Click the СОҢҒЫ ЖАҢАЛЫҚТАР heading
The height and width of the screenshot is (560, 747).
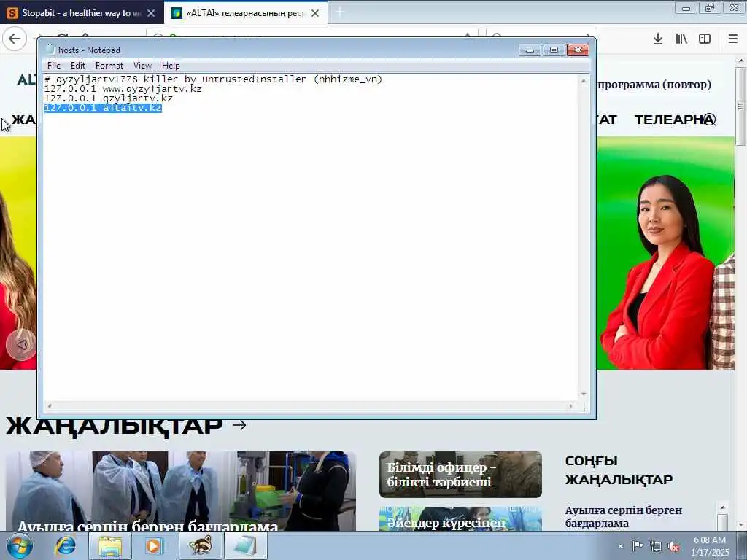(619, 470)
